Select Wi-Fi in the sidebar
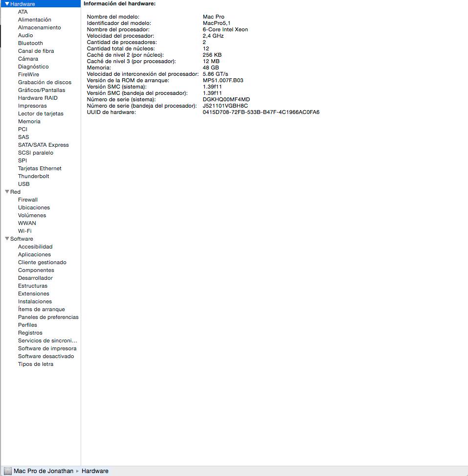The height and width of the screenshot is (476, 468). tap(24, 231)
